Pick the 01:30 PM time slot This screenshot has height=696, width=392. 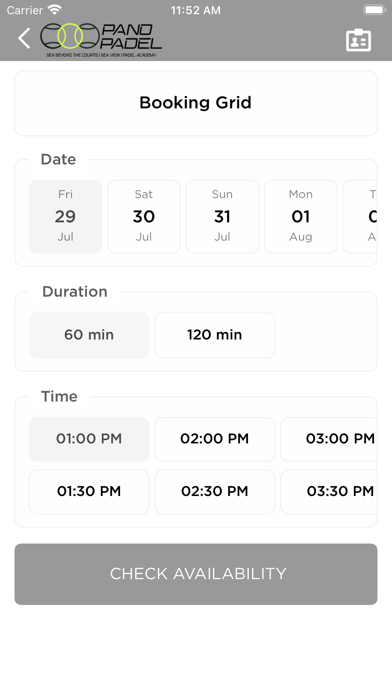pos(89,491)
